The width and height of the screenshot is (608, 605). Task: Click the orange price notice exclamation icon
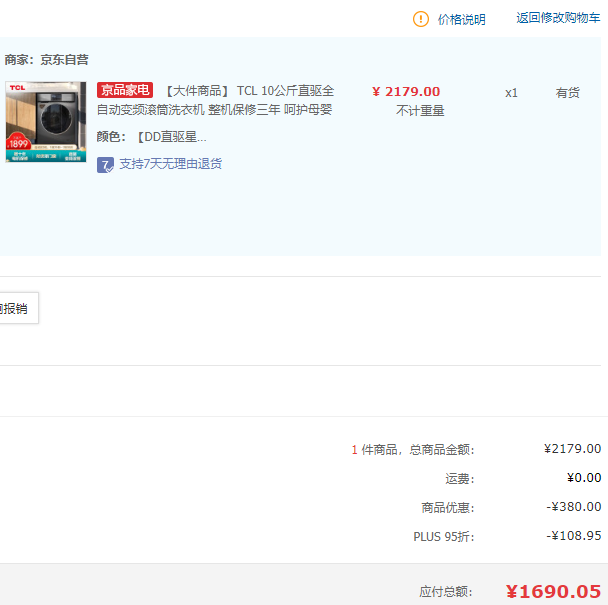[421, 19]
